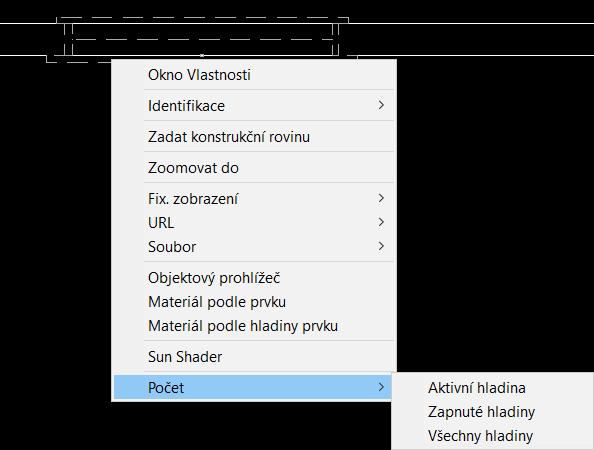
Task: Launch Objektový prohlížeč
Action: click(x=254, y=278)
